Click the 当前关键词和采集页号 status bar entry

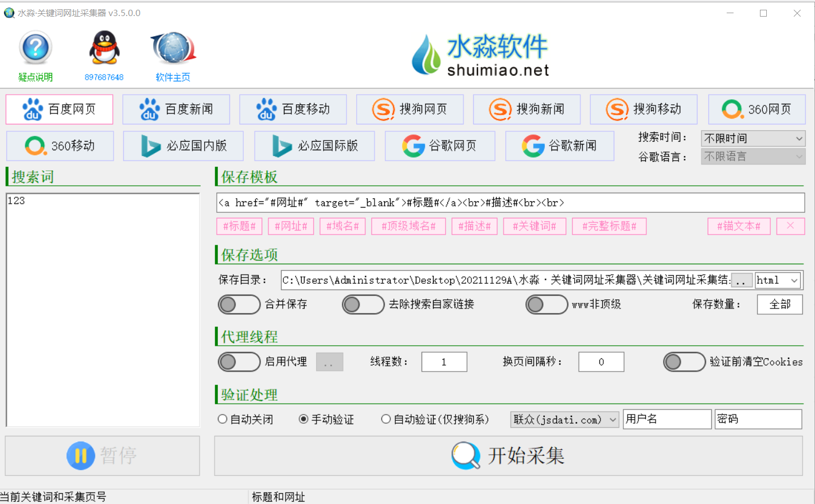pos(53,497)
